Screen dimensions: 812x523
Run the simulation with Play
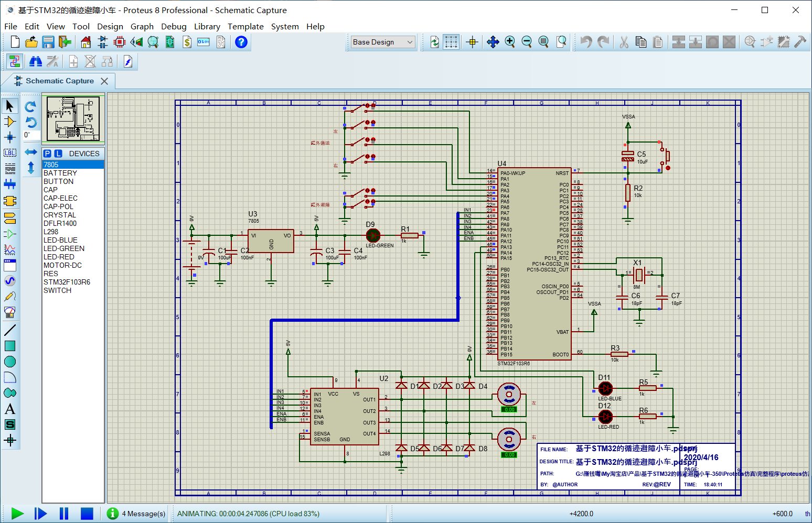click(17, 514)
